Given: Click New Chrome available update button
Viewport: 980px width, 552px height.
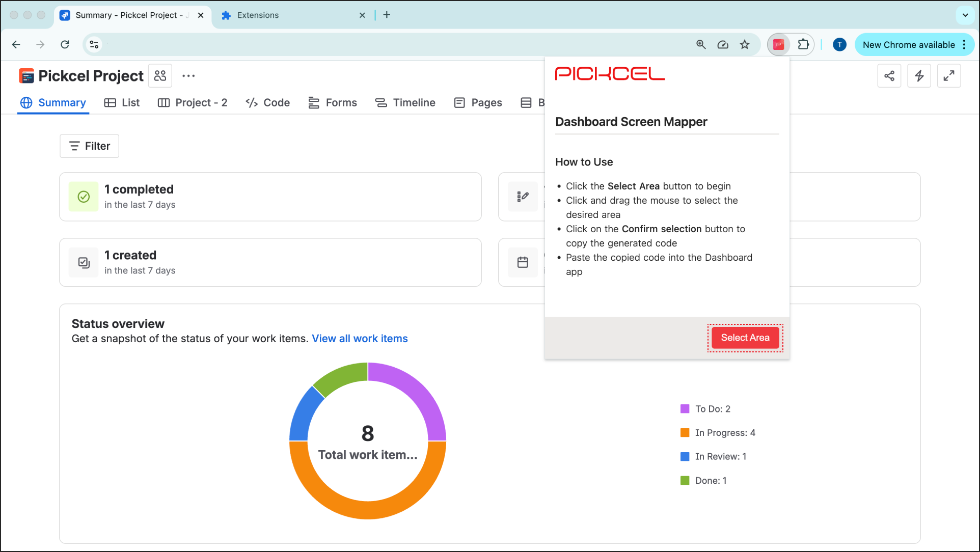Looking at the screenshot, I should pyautogui.click(x=908, y=45).
